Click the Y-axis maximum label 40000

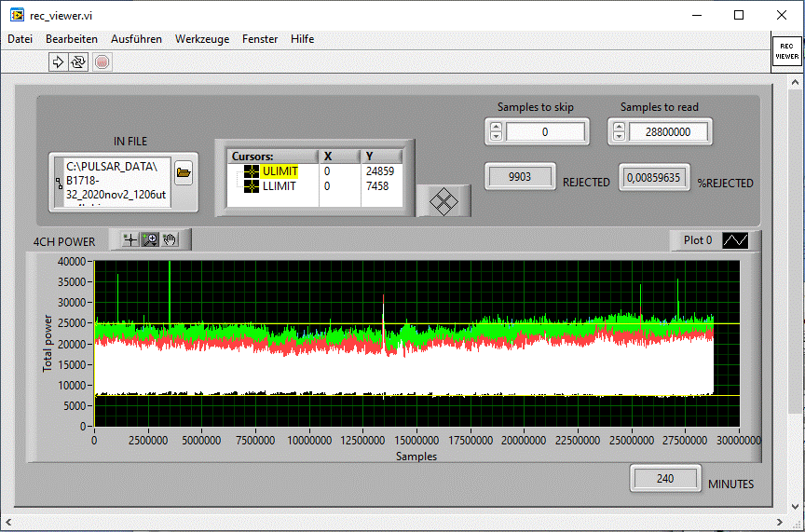72,262
